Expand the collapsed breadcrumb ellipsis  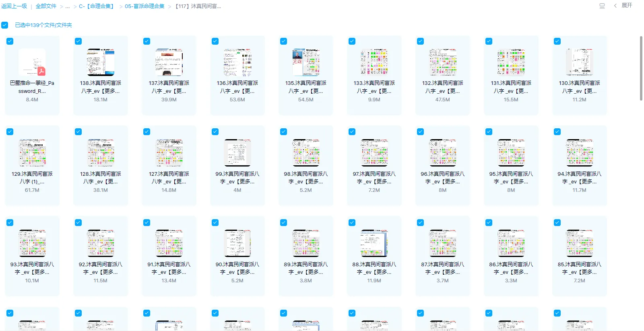point(68,6)
